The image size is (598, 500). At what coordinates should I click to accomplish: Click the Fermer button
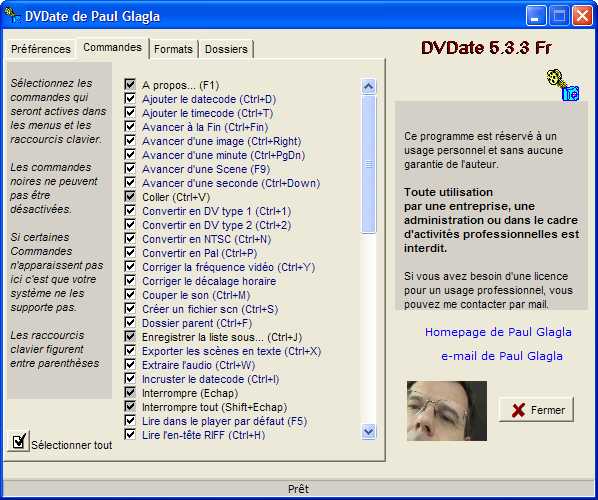[x=536, y=410]
